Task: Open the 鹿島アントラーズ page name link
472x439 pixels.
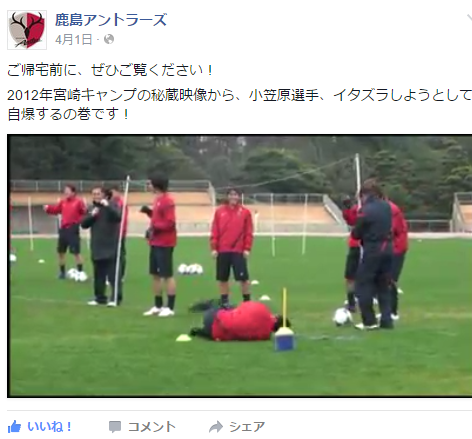Action: coord(111,20)
